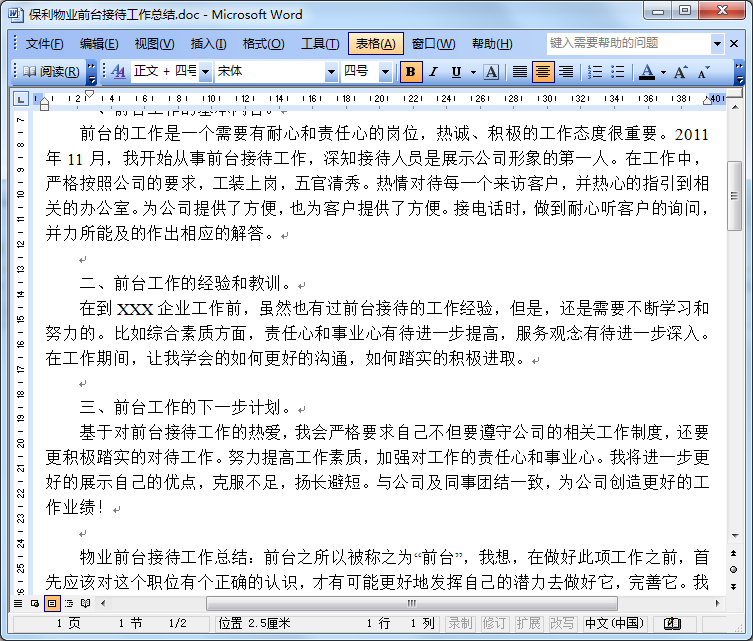This screenshot has height=641, width=753.
Task: Close document window X button
Action: [x=734, y=44]
